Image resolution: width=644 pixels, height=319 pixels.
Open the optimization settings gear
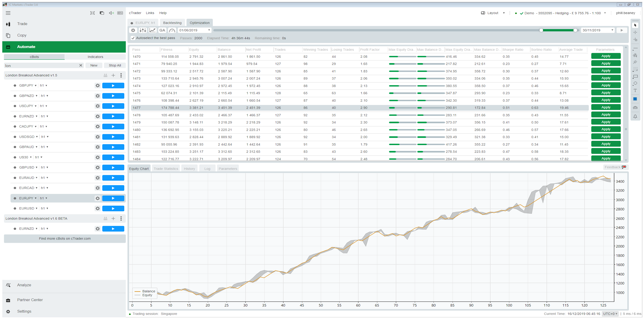133,30
